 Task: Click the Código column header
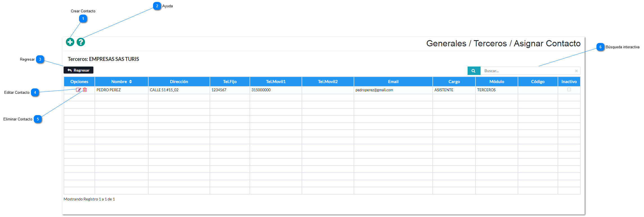pos(538,82)
